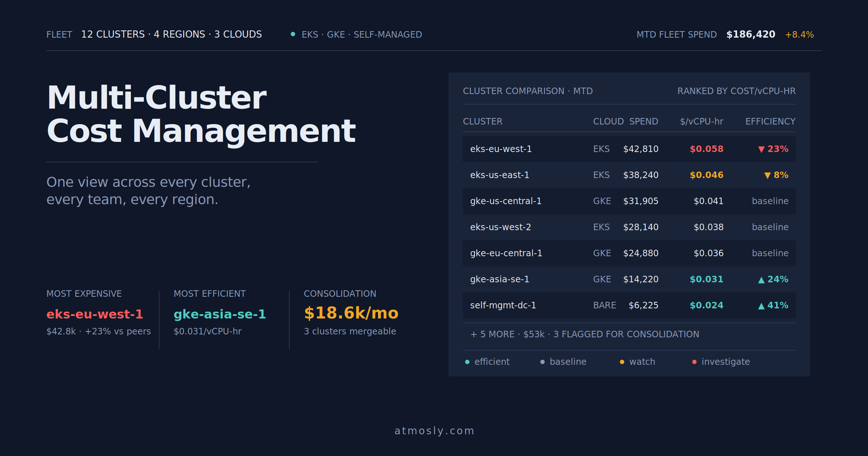Click baseline in the eks-us-west-2 row
The image size is (868, 456).
[770, 227]
